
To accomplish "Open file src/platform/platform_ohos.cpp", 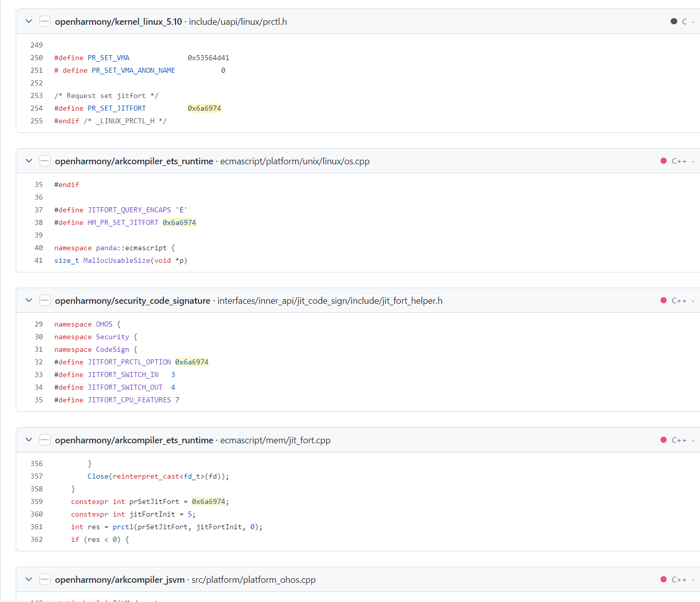I will [253, 580].
